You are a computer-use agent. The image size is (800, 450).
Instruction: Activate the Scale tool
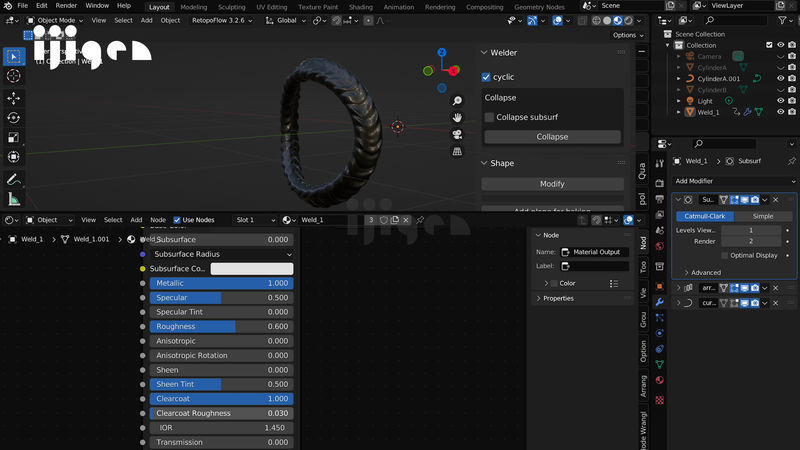14,137
